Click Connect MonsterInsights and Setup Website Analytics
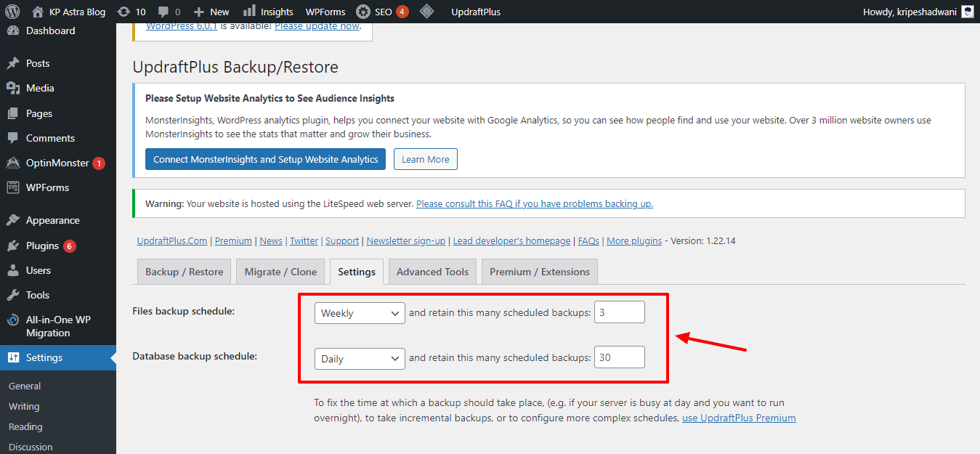The height and width of the screenshot is (454, 980). click(x=265, y=159)
